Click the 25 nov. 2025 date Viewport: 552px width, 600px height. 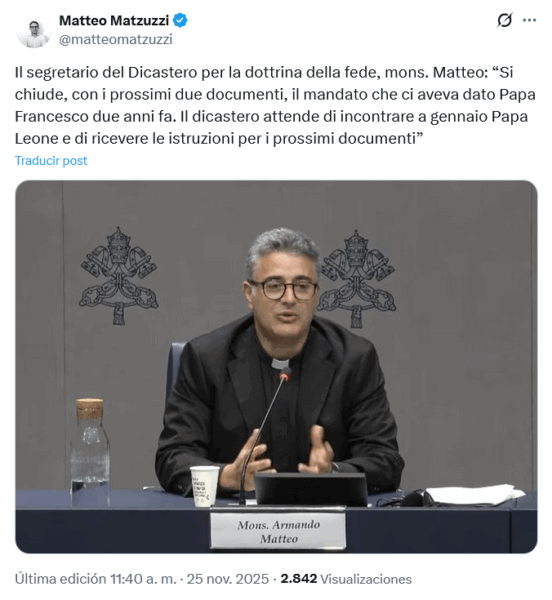[228, 579]
